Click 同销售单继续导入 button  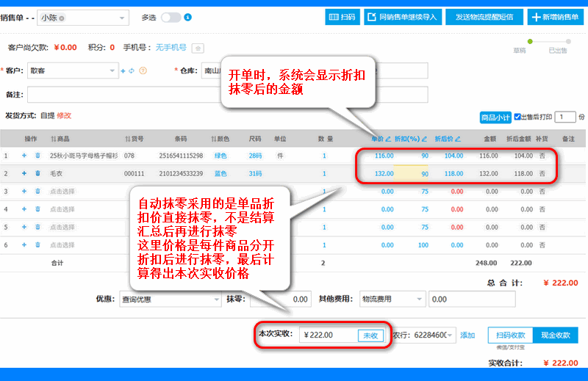(403, 17)
